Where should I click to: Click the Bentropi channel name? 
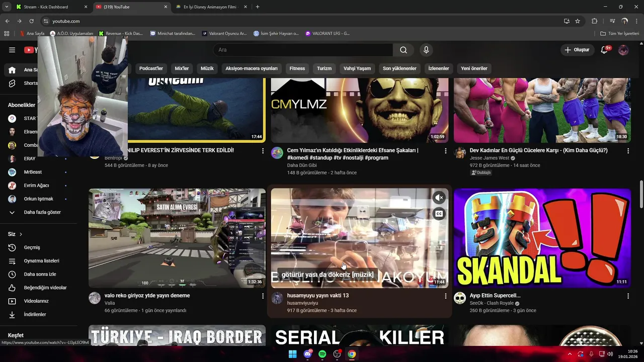pos(114,158)
